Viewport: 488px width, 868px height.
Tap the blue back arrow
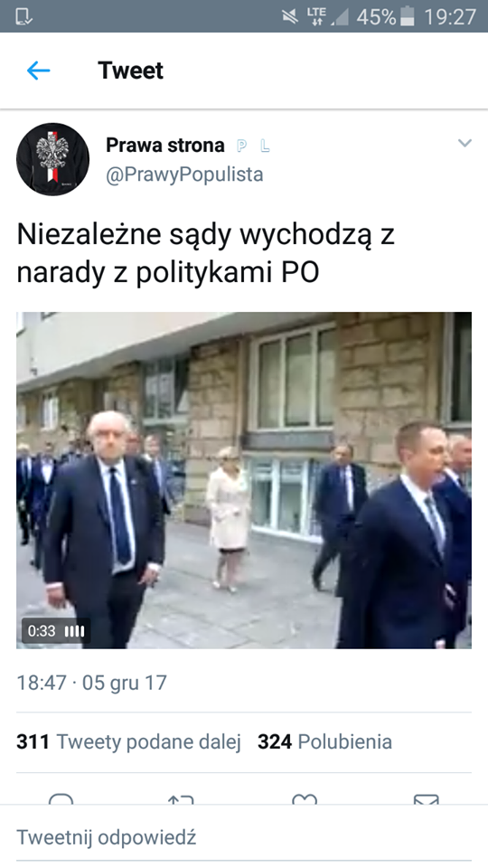[38, 71]
